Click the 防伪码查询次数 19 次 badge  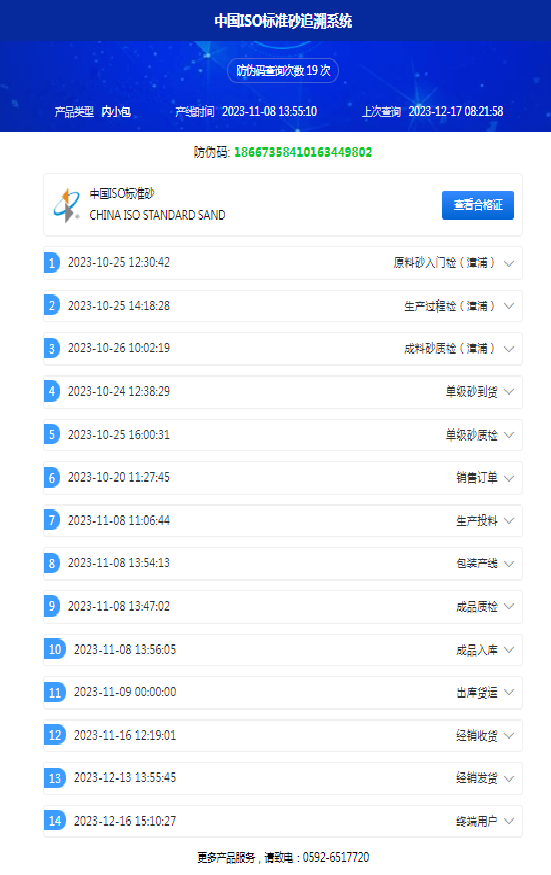(283, 70)
